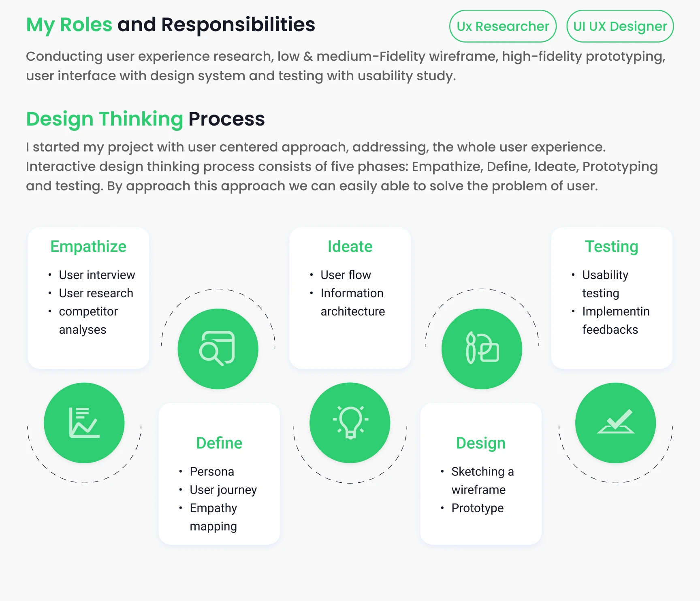Click the 'Usability testing' bullet item
Screen dimensions: 700x601
pyautogui.click(x=605, y=284)
